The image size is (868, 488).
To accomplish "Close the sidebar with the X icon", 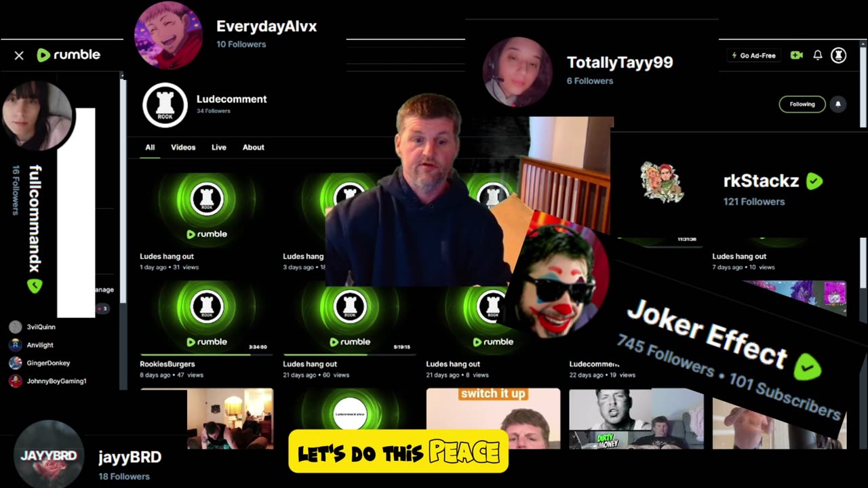I will [19, 56].
